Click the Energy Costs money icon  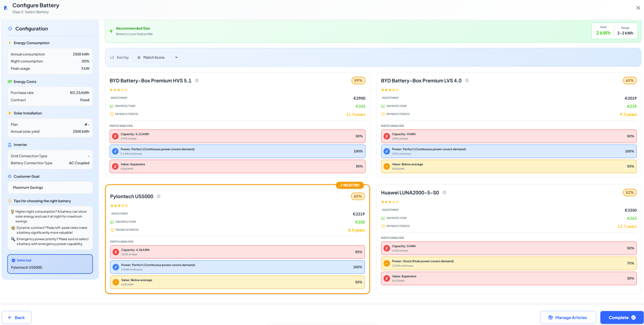(x=10, y=82)
